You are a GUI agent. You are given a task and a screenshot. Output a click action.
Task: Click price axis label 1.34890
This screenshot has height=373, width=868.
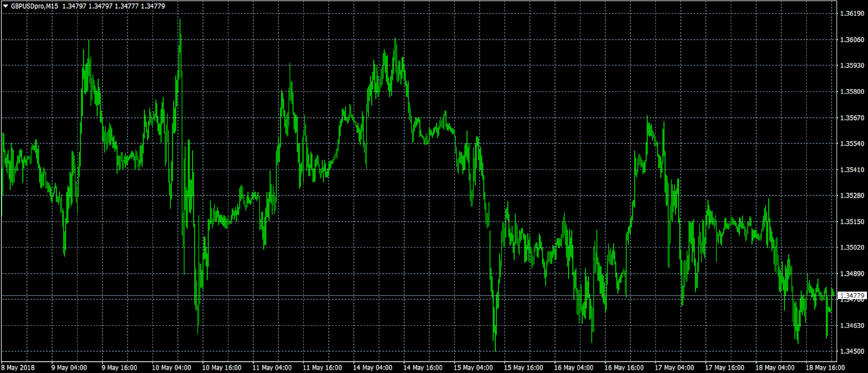point(852,274)
